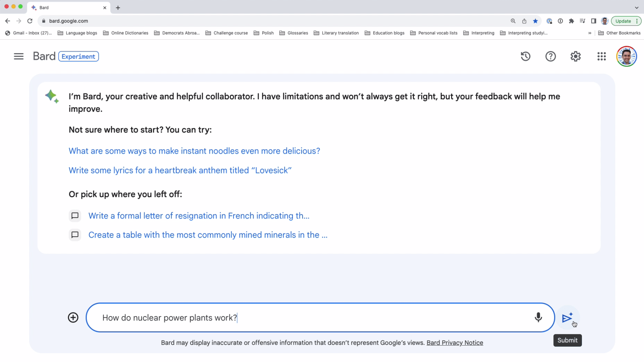Open the Online Dictionaries bookmark folder
644x362 pixels.
coord(126,33)
